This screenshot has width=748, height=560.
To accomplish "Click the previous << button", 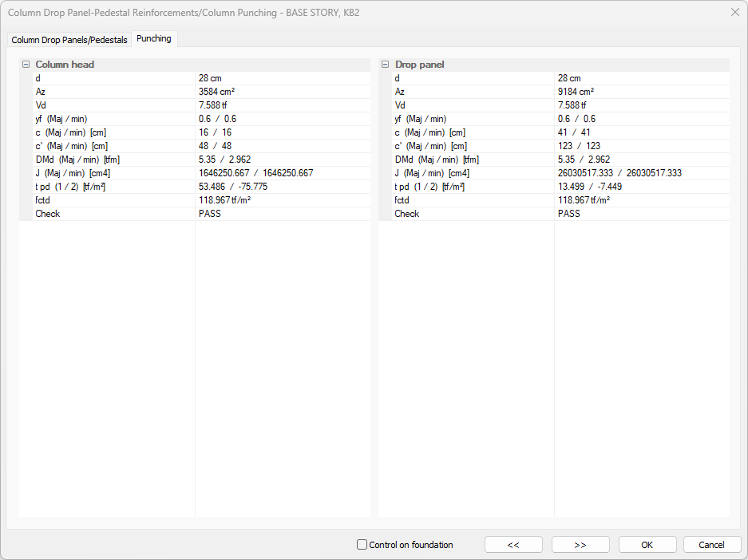I will click(x=513, y=545).
